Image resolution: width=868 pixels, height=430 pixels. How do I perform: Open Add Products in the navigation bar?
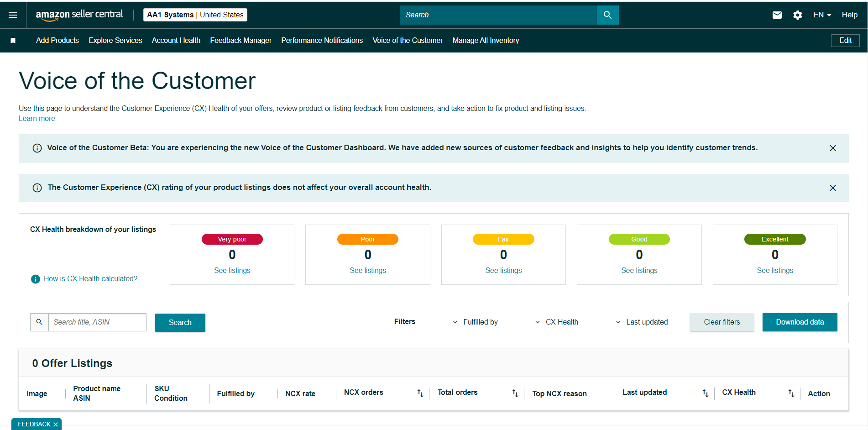[x=58, y=41]
